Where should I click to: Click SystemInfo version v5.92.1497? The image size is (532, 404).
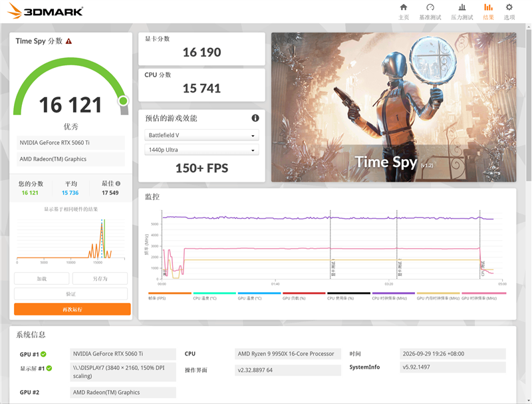[x=453, y=367]
